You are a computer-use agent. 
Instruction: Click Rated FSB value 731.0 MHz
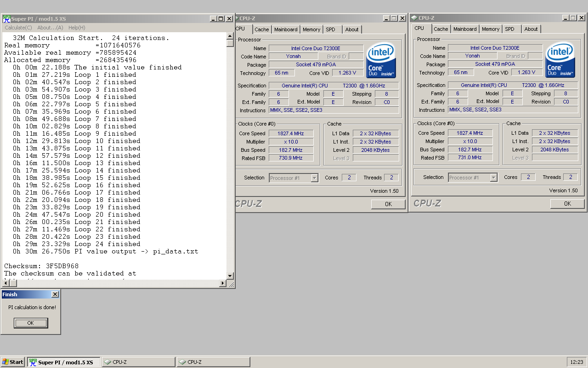click(x=469, y=158)
